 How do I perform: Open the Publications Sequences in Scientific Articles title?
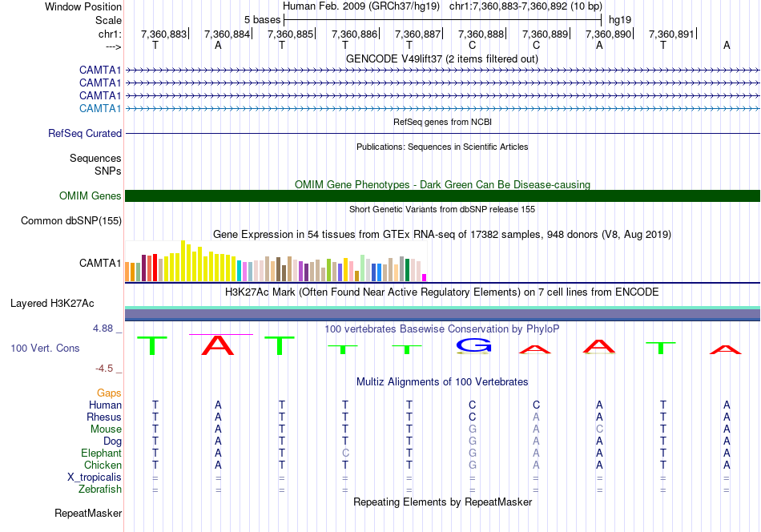click(x=442, y=147)
